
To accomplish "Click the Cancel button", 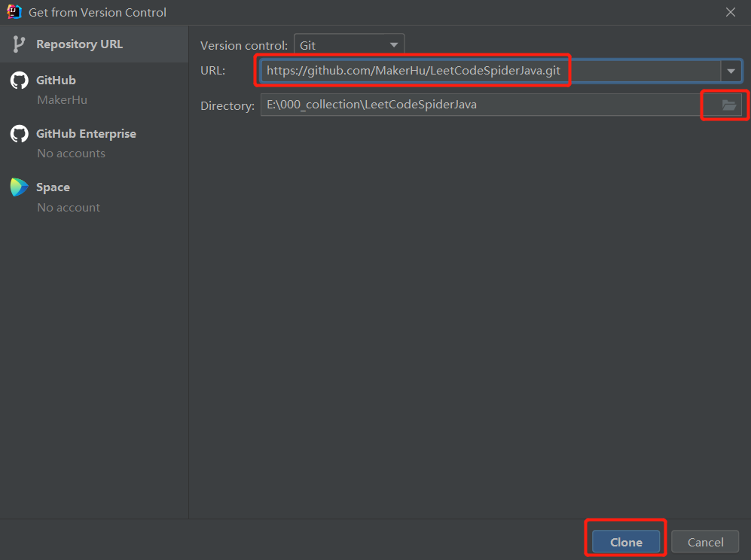I will point(705,542).
